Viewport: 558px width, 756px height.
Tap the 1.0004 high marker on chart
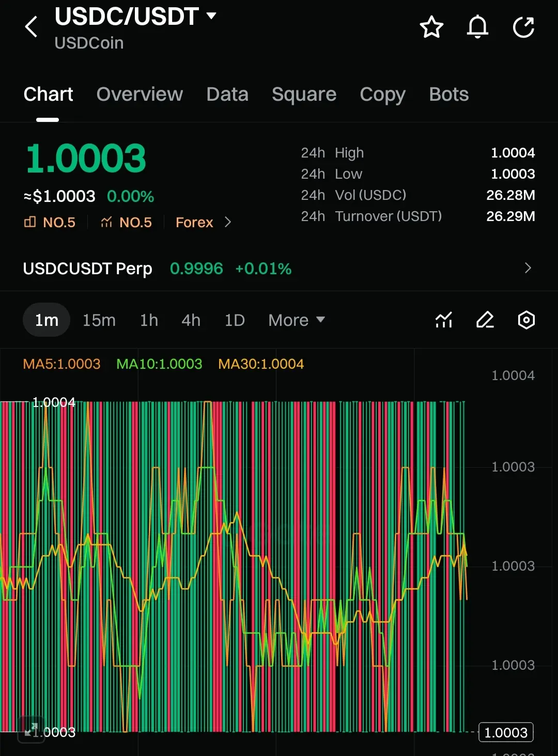54,402
